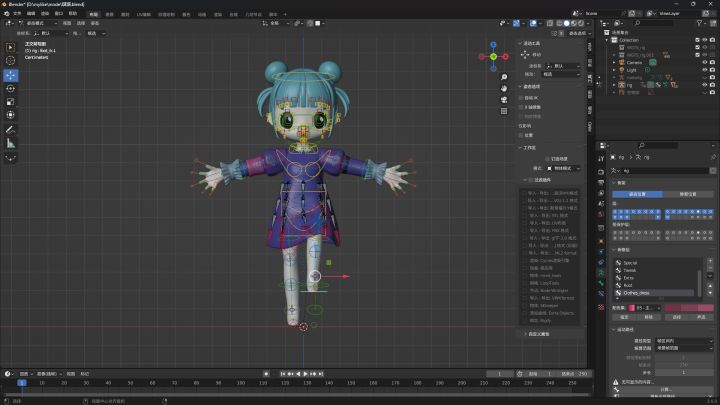This screenshot has width=720, height=405.
Task: Open the Render properties tab
Action: pyautogui.click(x=601, y=172)
